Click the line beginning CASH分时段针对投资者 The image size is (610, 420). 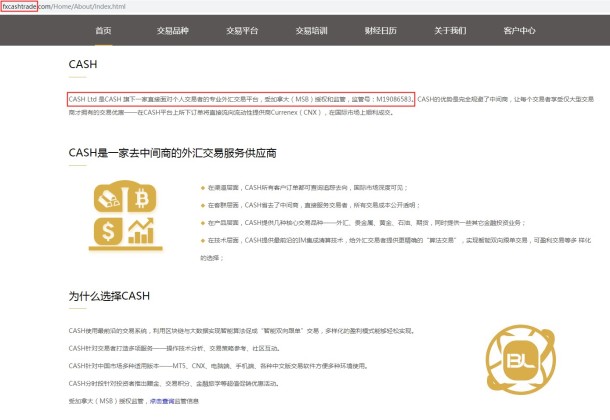(x=174, y=383)
